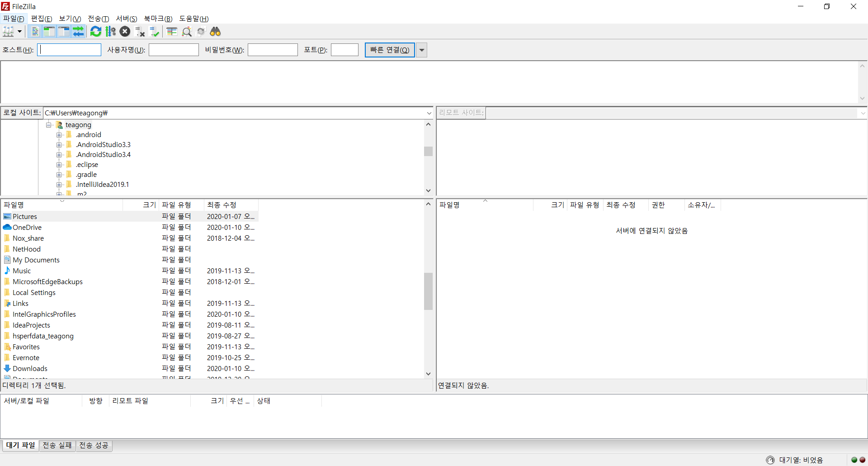Refresh file and folder lists
The height and width of the screenshot is (466, 868).
96,32
